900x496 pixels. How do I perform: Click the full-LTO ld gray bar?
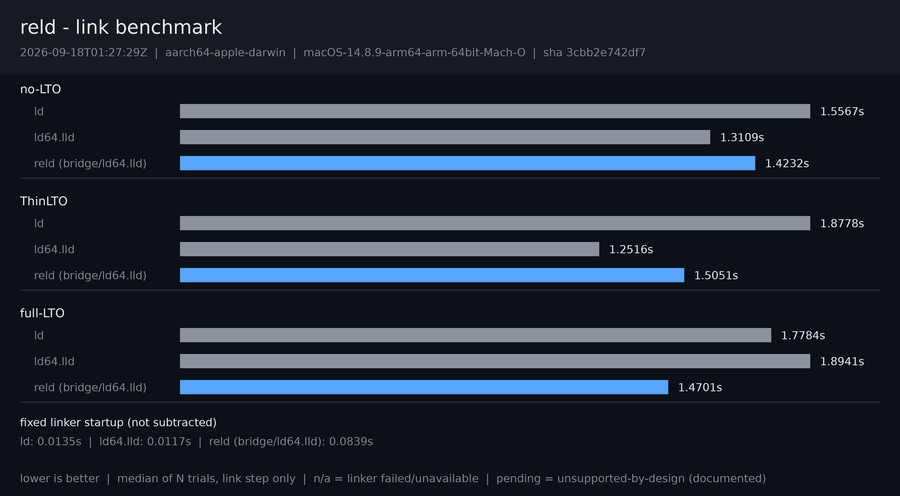[x=475, y=335]
